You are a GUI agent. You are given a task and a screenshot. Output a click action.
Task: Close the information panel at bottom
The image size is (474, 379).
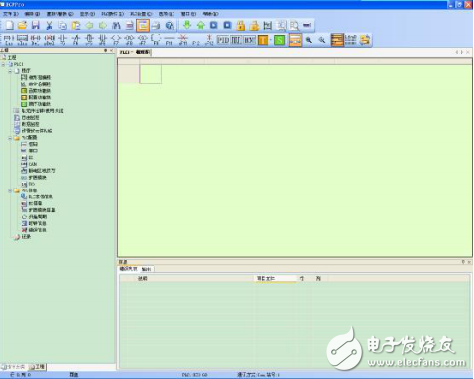pyautogui.click(x=469, y=262)
